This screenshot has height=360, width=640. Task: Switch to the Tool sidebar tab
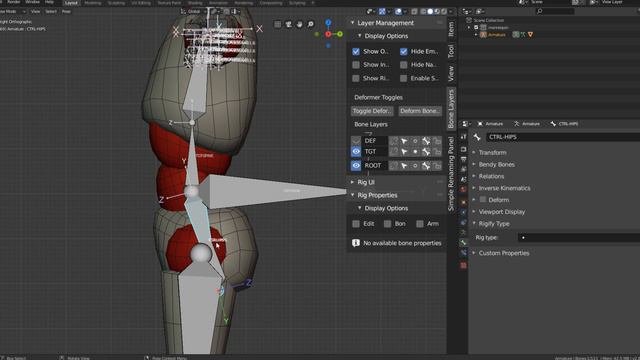(451, 51)
